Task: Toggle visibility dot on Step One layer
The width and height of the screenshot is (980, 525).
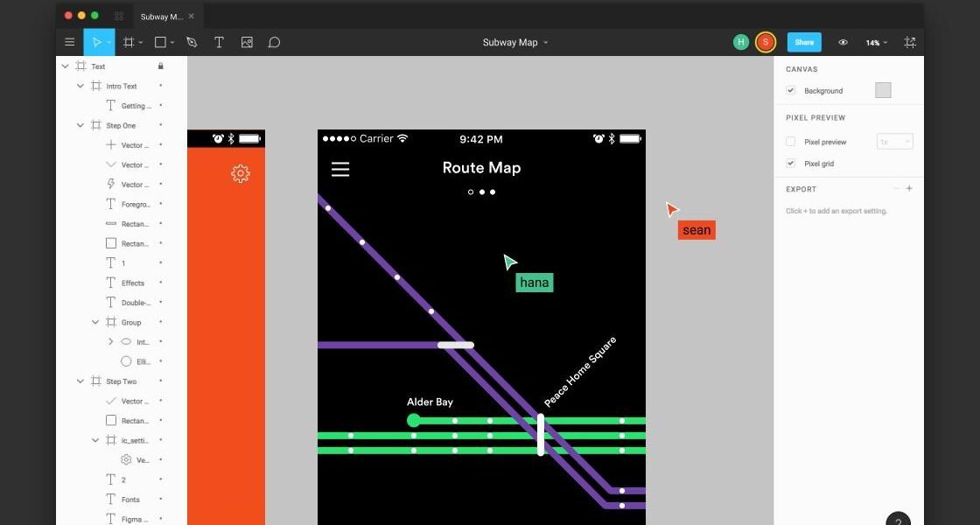Action: click(x=161, y=125)
